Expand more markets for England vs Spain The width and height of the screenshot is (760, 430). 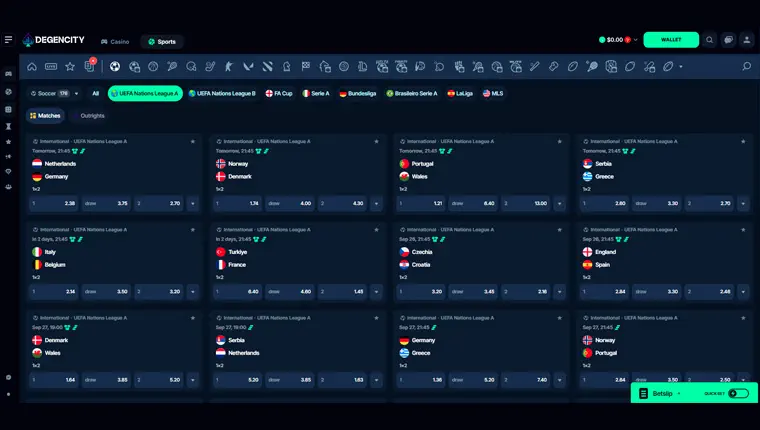(743, 292)
